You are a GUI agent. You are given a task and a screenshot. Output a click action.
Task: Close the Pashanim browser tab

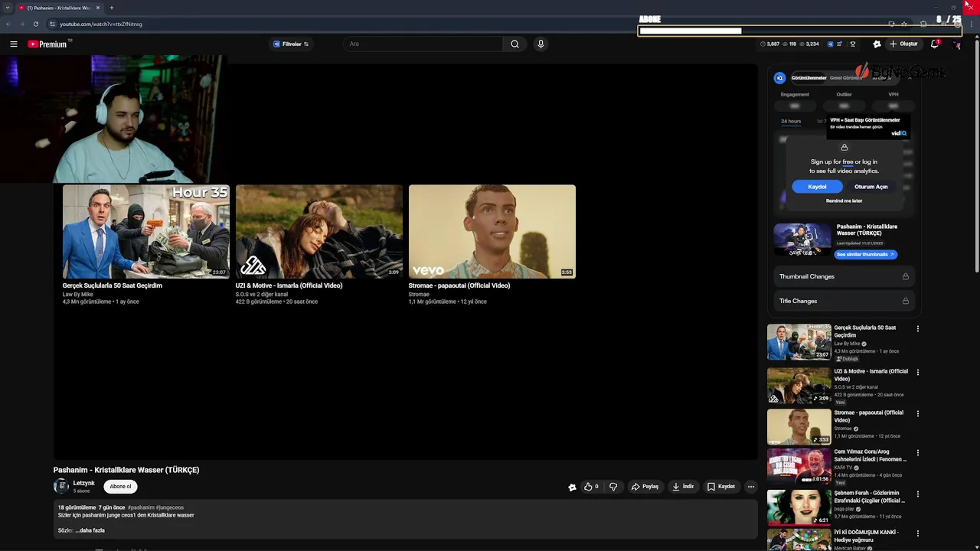click(98, 8)
